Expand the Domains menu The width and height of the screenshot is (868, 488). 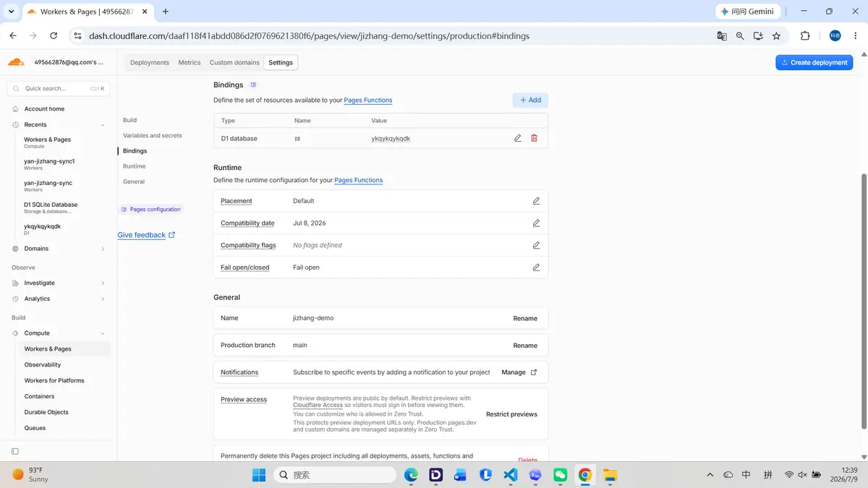[x=102, y=249]
